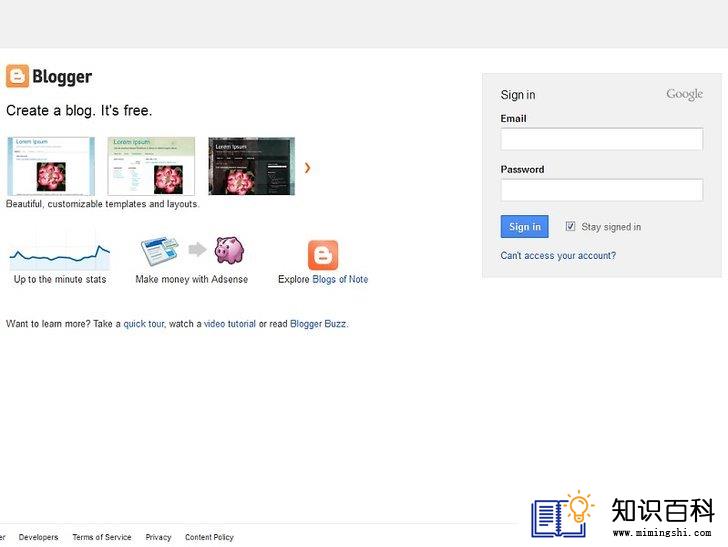The height and width of the screenshot is (547, 728).
Task: Click 'Make money with Adsense' caption
Action: [x=192, y=280]
